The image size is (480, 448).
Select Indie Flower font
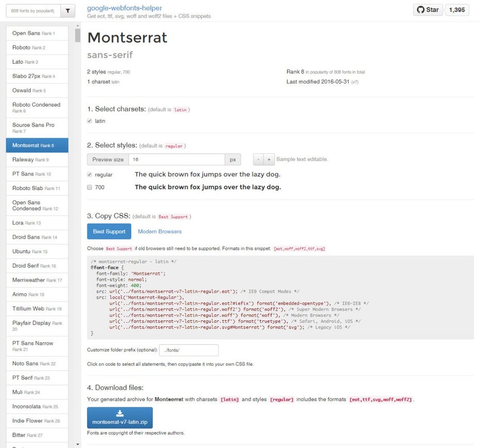pos(37,421)
